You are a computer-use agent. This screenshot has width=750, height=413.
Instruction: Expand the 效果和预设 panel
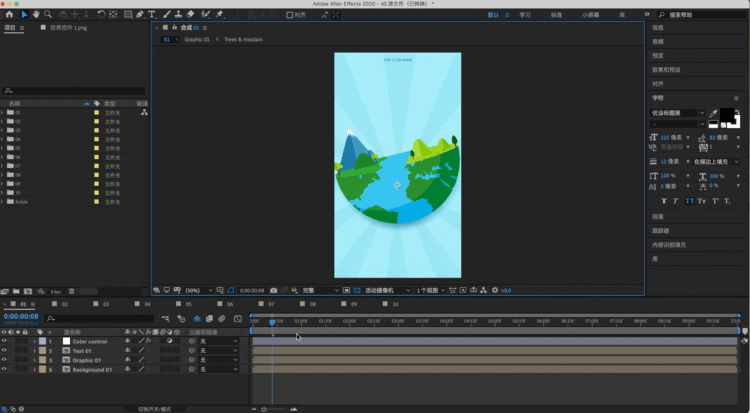coord(665,70)
